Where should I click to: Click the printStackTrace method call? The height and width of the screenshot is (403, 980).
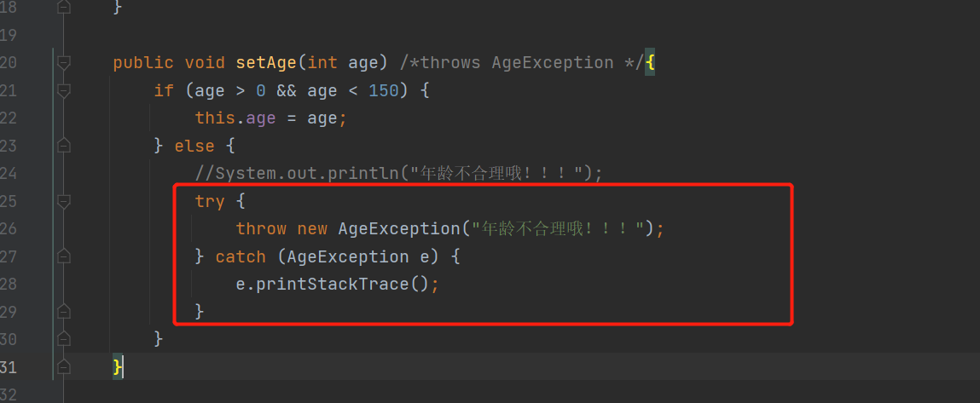click(333, 285)
